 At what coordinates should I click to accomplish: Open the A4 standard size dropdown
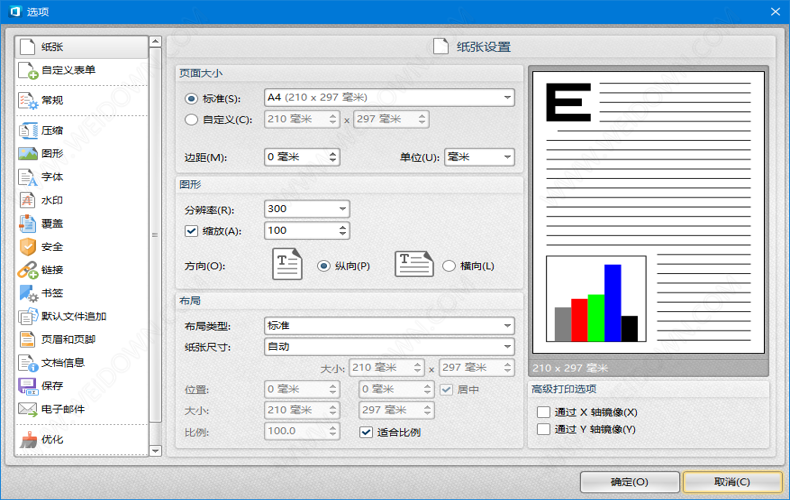point(389,97)
